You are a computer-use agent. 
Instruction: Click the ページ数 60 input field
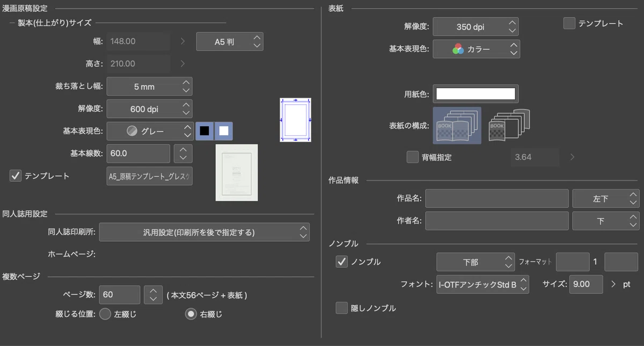tap(120, 294)
